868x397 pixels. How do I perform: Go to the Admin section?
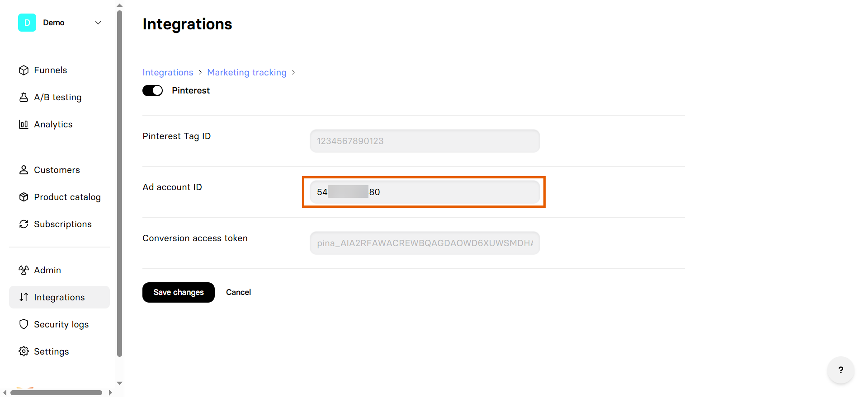pos(59,270)
